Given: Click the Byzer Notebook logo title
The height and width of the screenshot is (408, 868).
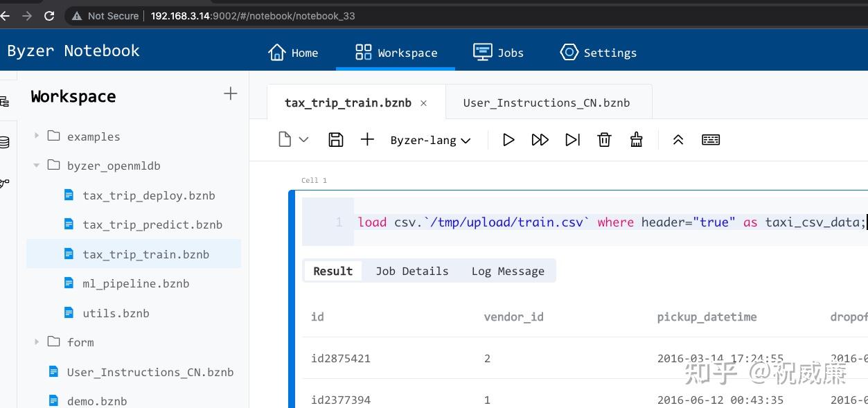Looking at the screenshot, I should point(73,51).
